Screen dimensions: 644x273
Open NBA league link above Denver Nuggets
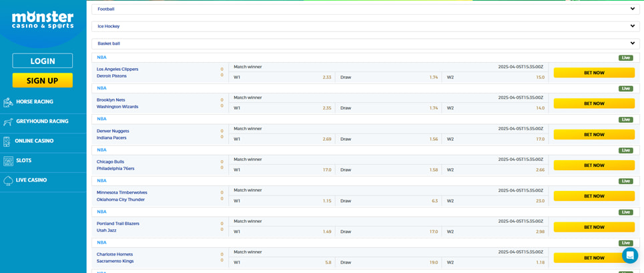click(x=101, y=119)
